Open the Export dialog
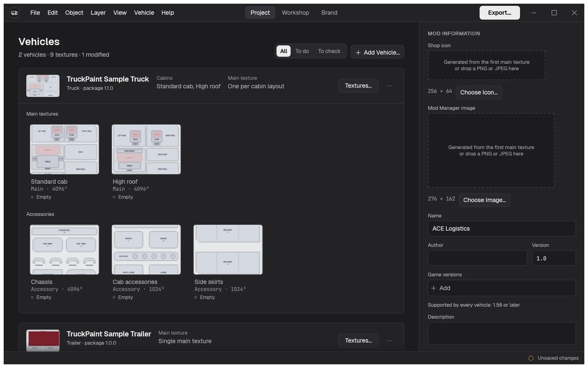The height and width of the screenshot is (368, 588). tap(499, 13)
